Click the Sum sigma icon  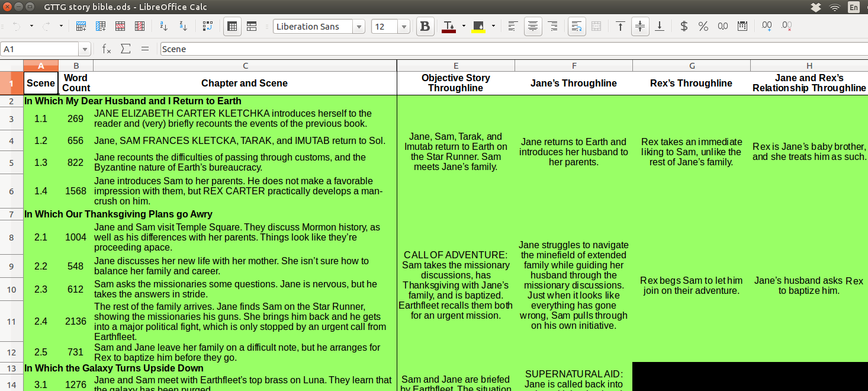coord(126,49)
